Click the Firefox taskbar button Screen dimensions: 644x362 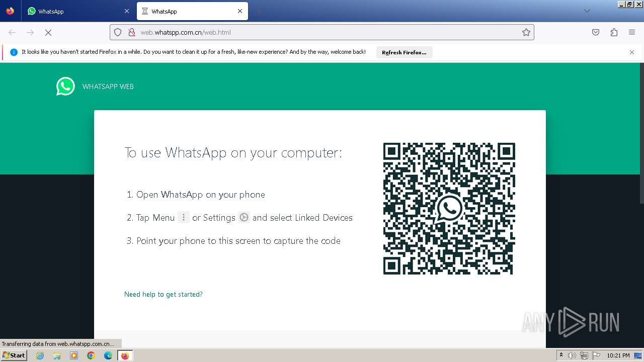(125, 355)
